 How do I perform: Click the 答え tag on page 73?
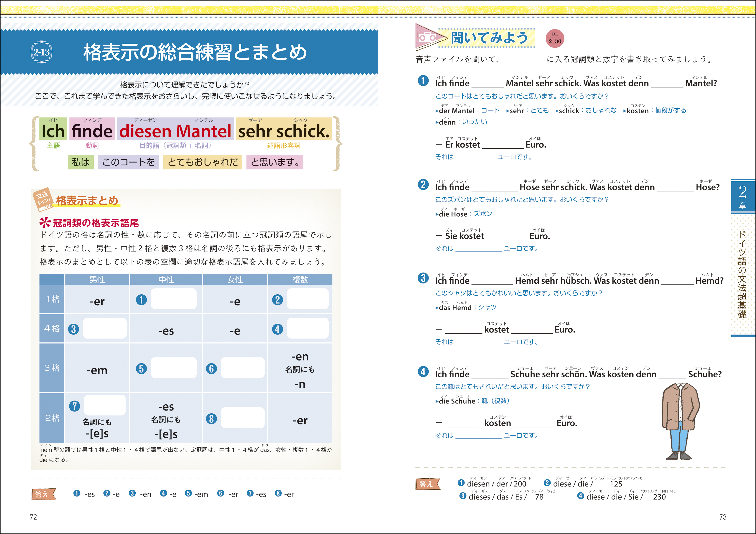coord(428,484)
